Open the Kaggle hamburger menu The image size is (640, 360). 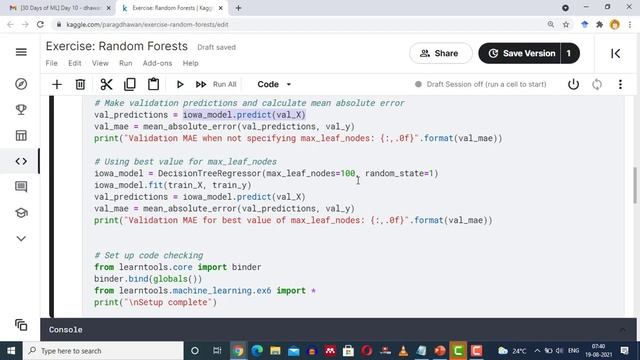(21, 52)
